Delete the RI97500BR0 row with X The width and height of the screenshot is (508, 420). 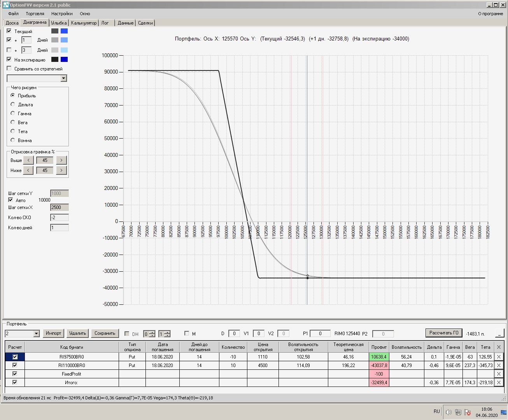499,357
